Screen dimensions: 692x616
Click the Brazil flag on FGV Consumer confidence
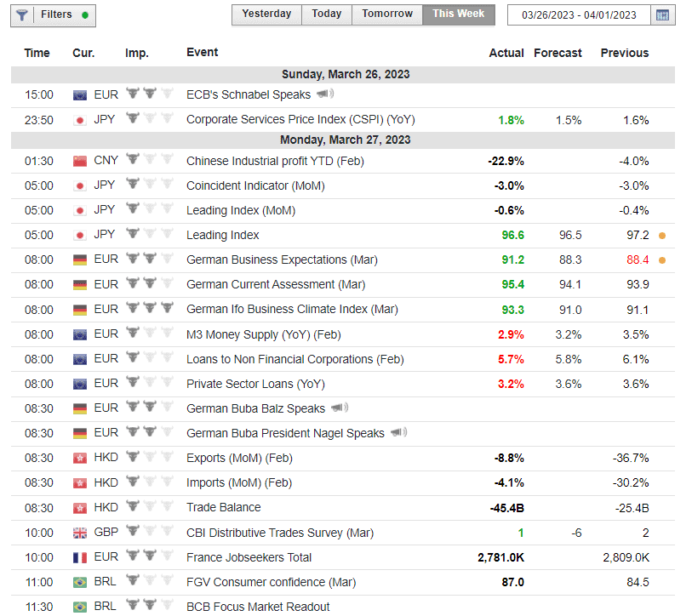pos(80,583)
